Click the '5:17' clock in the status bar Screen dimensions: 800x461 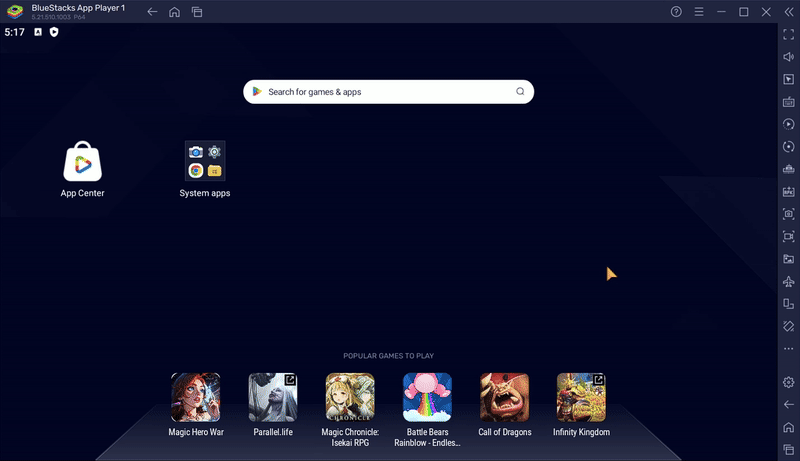click(14, 32)
